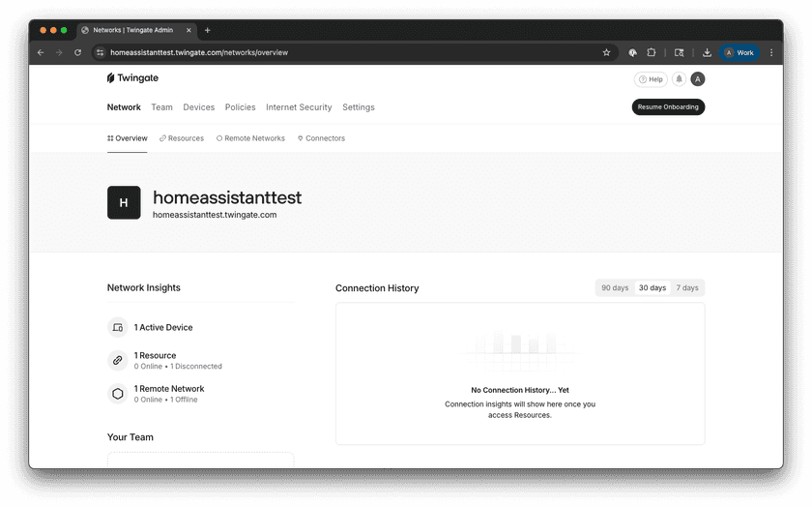The image size is (812, 507).
Task: Open the browser three-dot menu
Action: [x=771, y=52]
